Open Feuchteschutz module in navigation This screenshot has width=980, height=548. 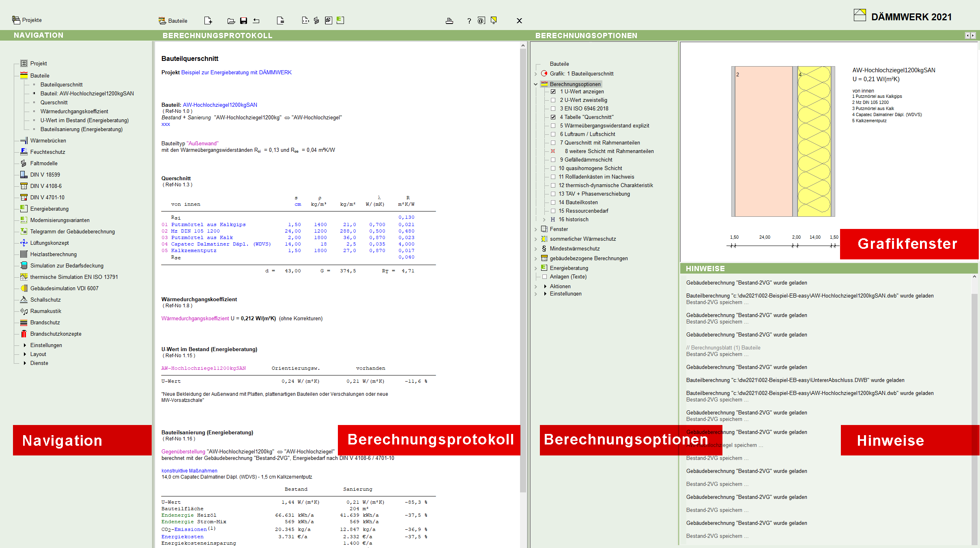pos(47,152)
